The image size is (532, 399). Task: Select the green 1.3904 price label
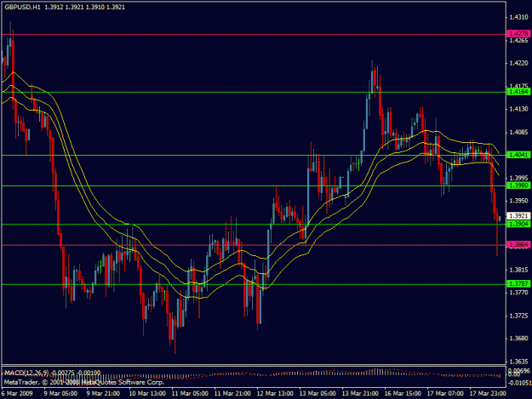[518, 224]
